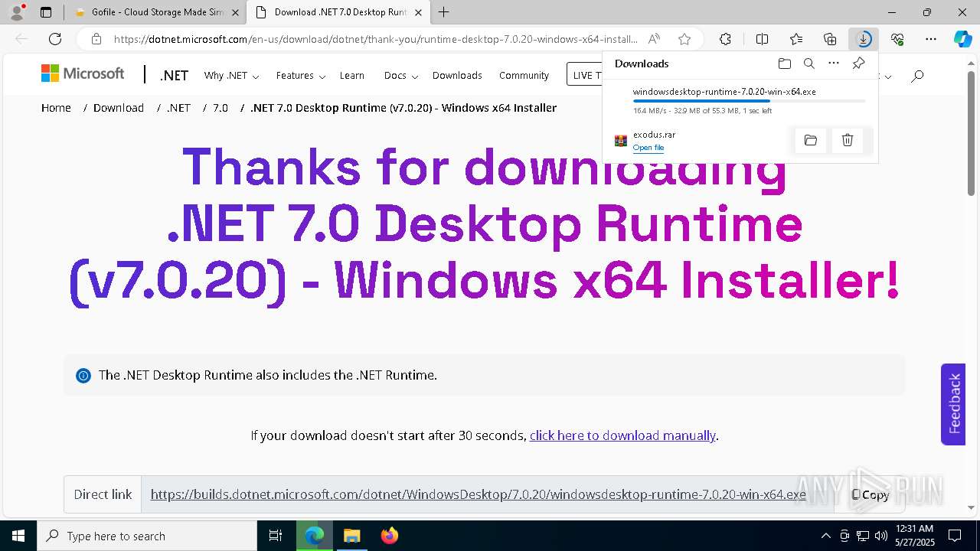Open the Favorites list
This screenshot has height=551, width=980.
tap(796, 39)
